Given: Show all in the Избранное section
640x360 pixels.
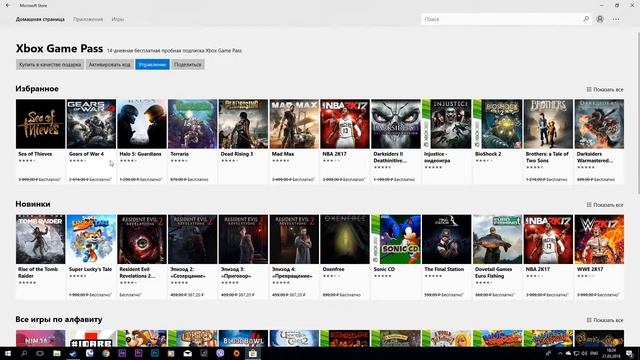Looking at the screenshot, I should [605, 89].
